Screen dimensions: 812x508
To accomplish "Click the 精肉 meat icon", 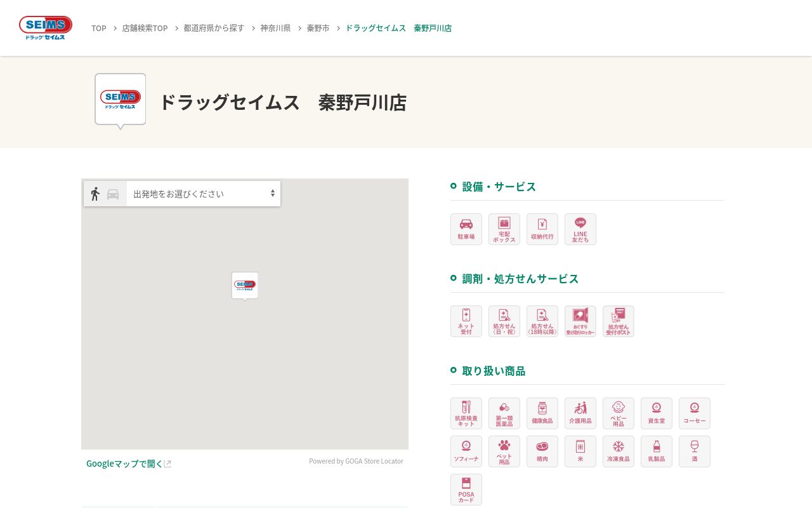I will click(542, 451).
